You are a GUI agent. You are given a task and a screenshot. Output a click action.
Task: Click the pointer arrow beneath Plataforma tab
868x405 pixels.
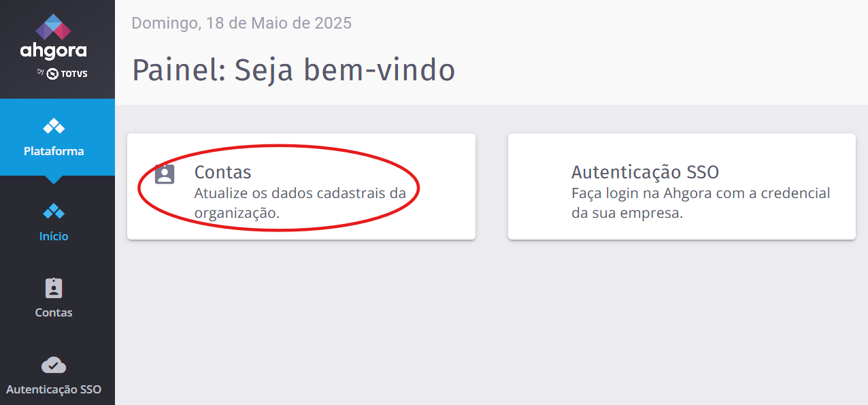(x=54, y=180)
